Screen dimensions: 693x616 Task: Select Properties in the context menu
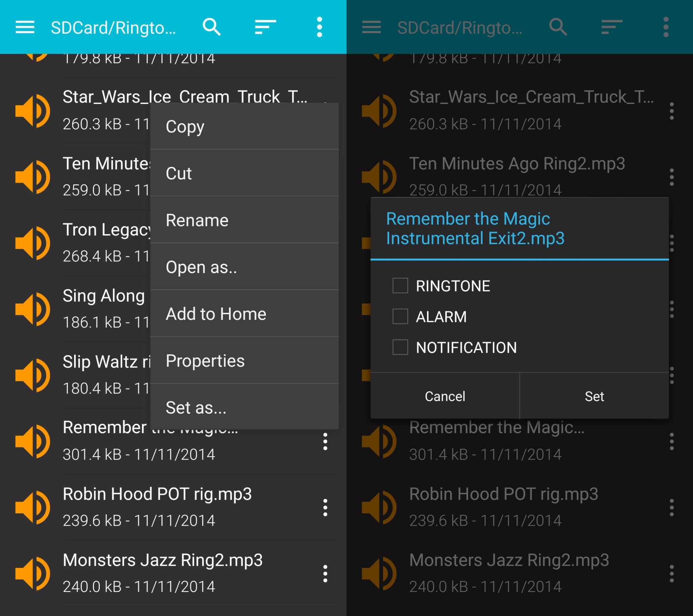pyautogui.click(x=244, y=360)
